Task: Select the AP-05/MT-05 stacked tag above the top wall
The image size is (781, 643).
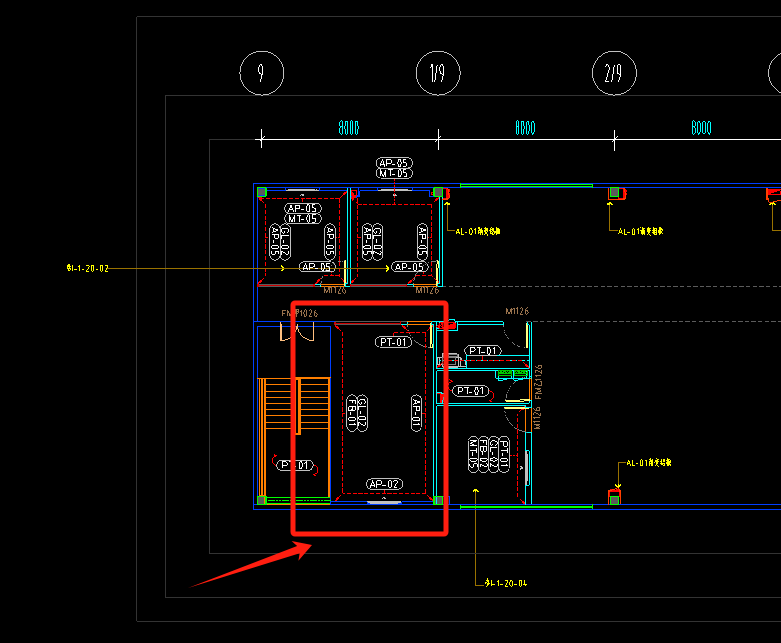Action: 393,167
